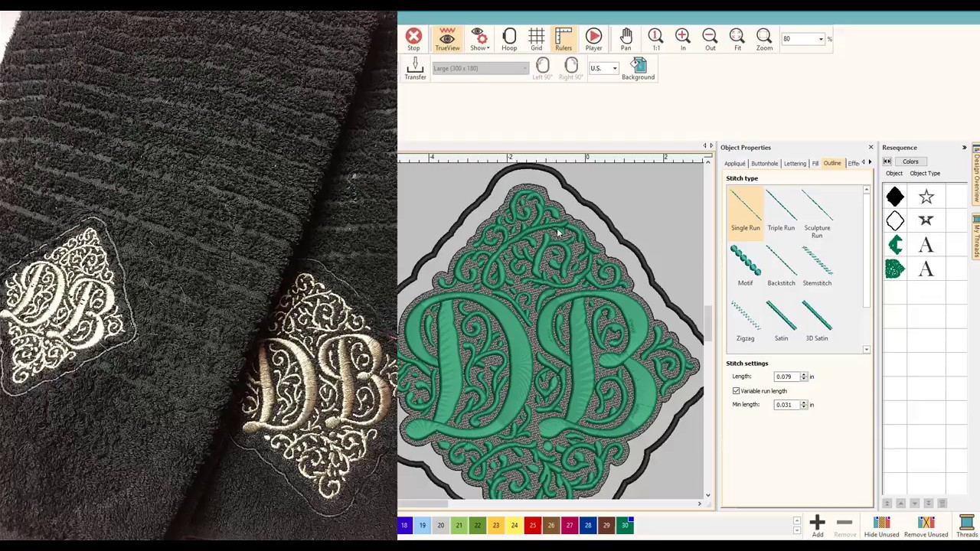The image size is (980, 551).
Task: Select the black filled diamond object
Action: (895, 197)
